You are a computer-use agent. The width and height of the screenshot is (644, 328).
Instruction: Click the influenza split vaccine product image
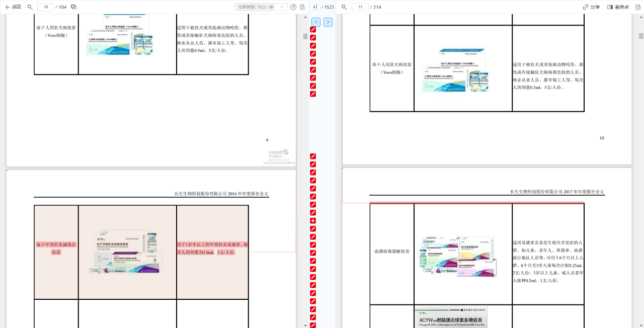coord(459,256)
